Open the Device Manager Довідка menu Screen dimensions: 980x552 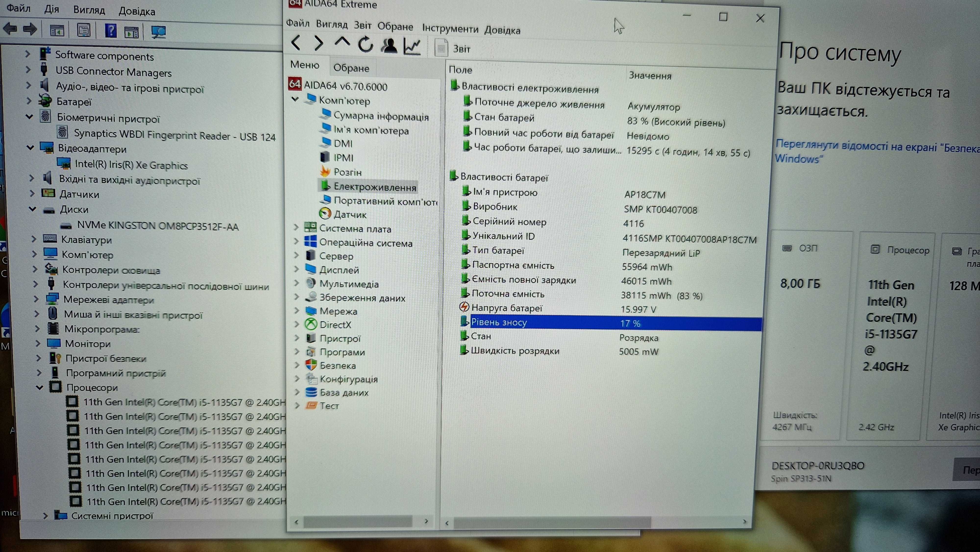click(x=136, y=11)
